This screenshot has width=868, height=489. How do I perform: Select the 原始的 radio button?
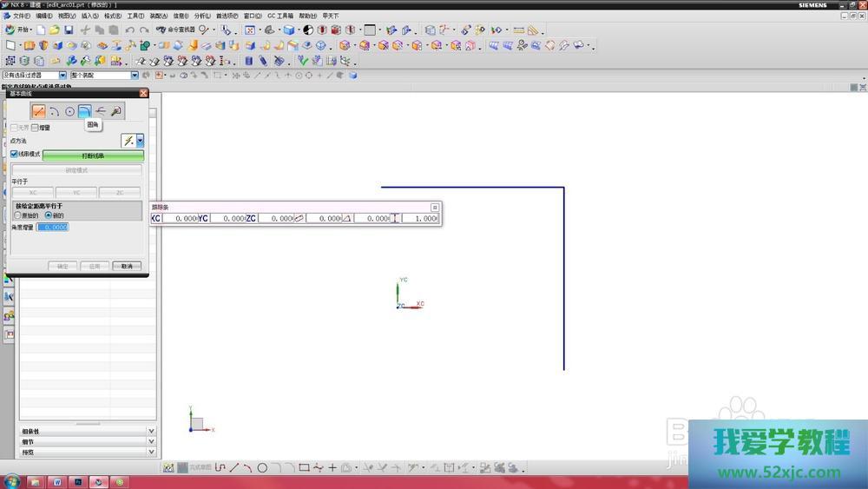[17, 215]
